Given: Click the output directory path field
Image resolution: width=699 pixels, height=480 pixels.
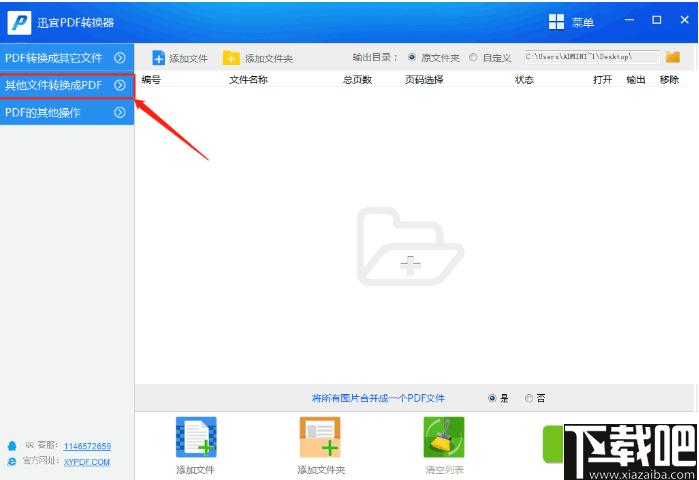Looking at the screenshot, I should tap(592, 57).
